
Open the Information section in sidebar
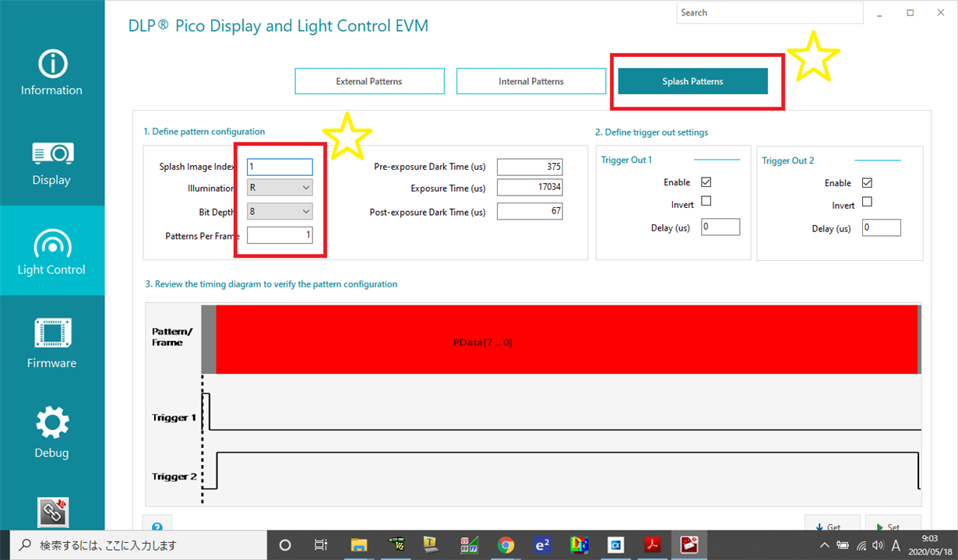tap(51, 72)
